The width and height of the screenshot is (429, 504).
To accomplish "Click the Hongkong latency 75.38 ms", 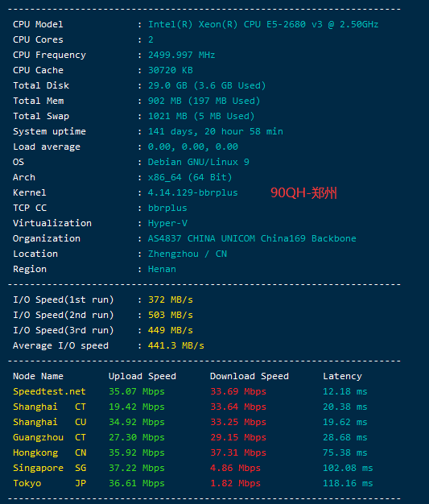I will (344, 452).
